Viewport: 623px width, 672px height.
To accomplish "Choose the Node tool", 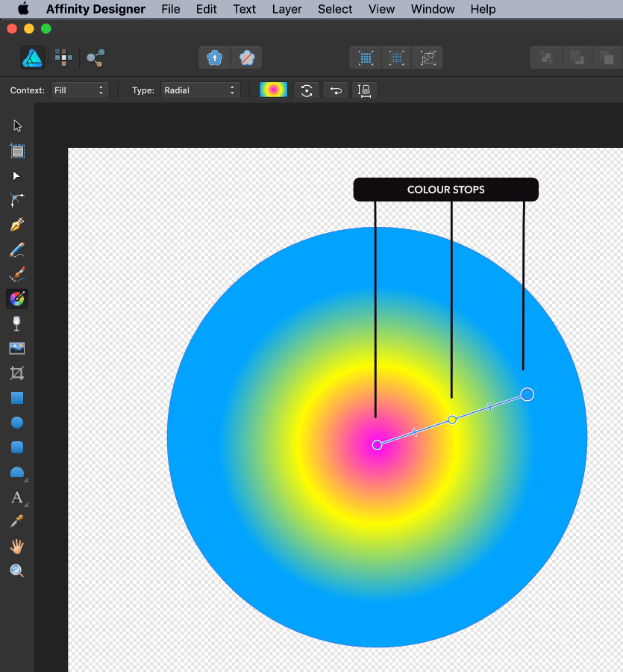I will pyautogui.click(x=16, y=175).
